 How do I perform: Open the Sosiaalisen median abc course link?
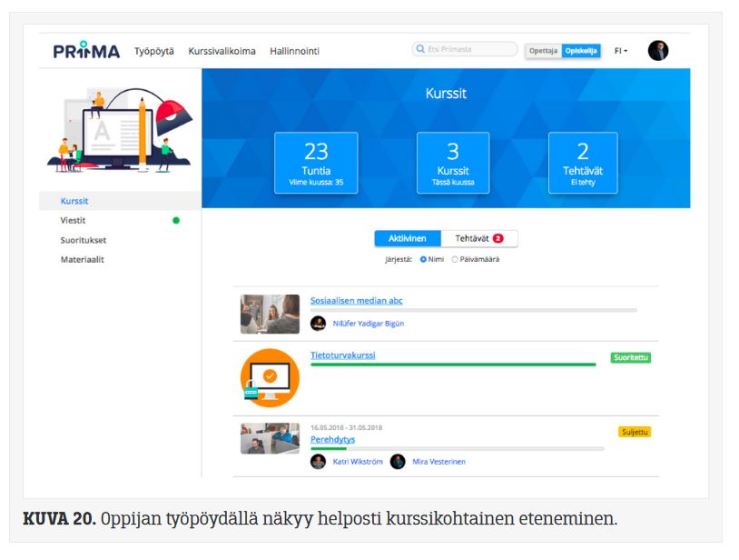click(x=356, y=300)
